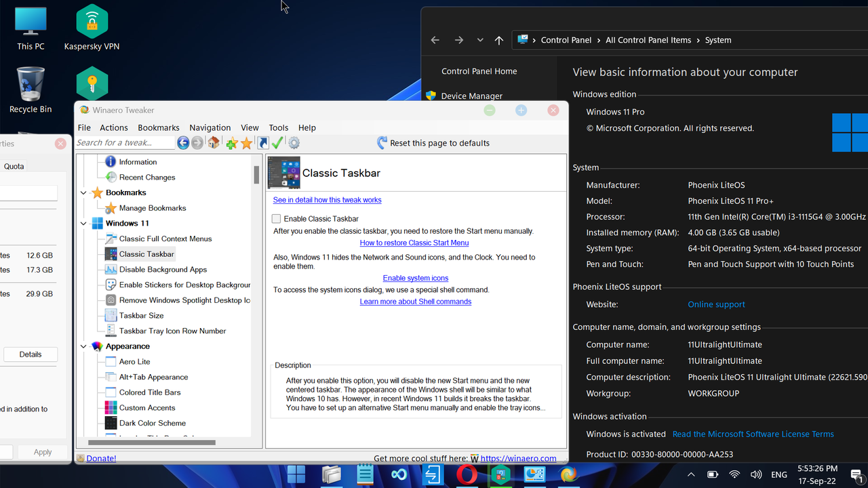This screenshot has height=488, width=868.
Task: Collapse the Bookmarks tree group
Action: (83, 193)
